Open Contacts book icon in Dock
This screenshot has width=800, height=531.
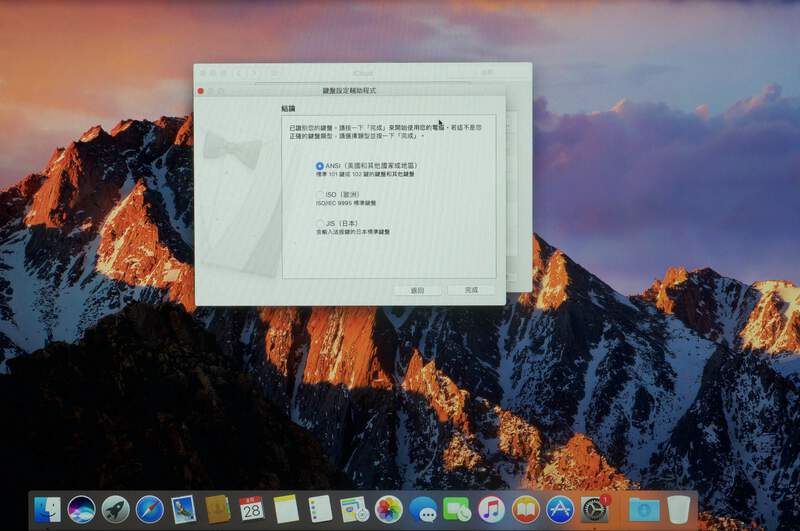pyautogui.click(x=218, y=510)
